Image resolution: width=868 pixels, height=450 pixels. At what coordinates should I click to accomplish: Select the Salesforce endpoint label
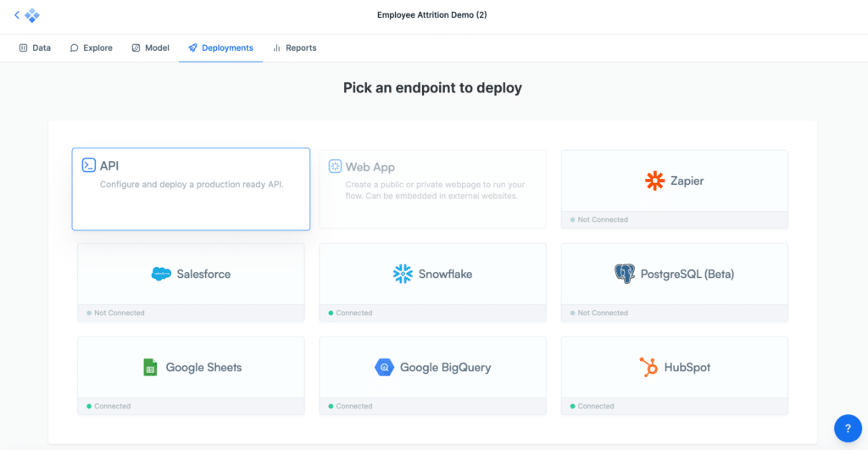coord(203,274)
